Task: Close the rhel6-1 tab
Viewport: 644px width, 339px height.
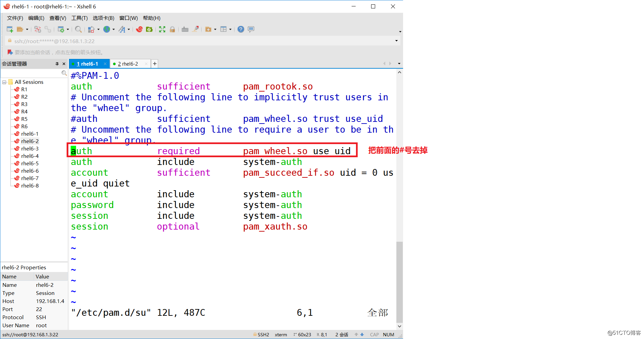Action: pos(105,64)
